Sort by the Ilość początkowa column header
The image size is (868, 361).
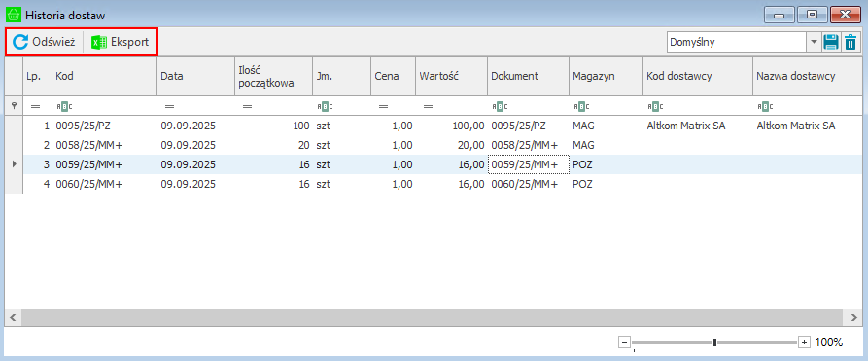pyautogui.click(x=272, y=77)
